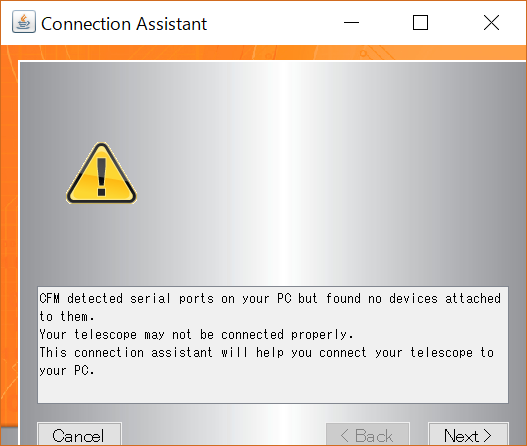Click the 'your PC.' final text line
The image size is (527, 446).
pos(67,371)
